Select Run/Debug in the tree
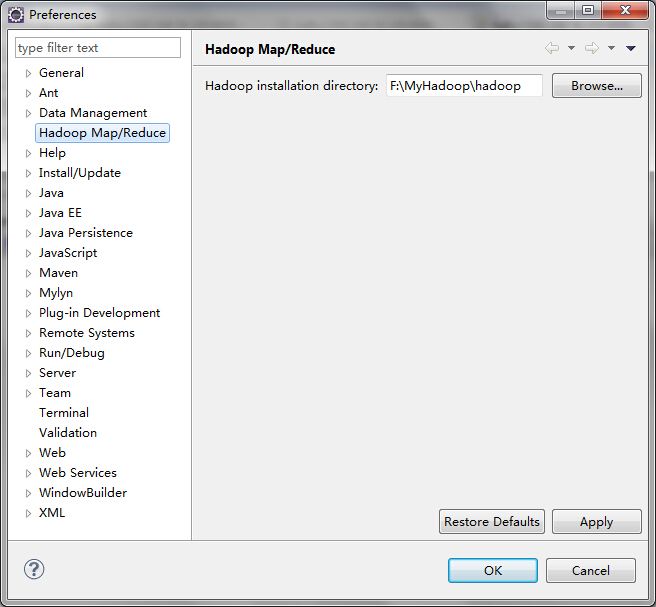656x607 pixels. click(x=72, y=353)
